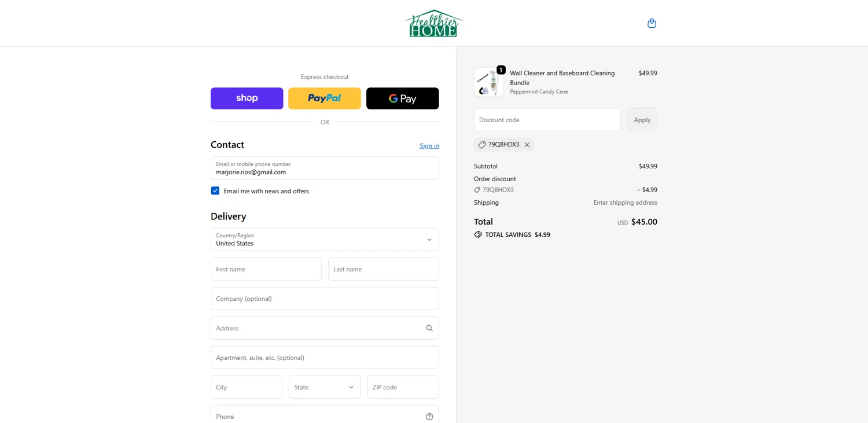Click the Enter shipping address text

tap(625, 203)
